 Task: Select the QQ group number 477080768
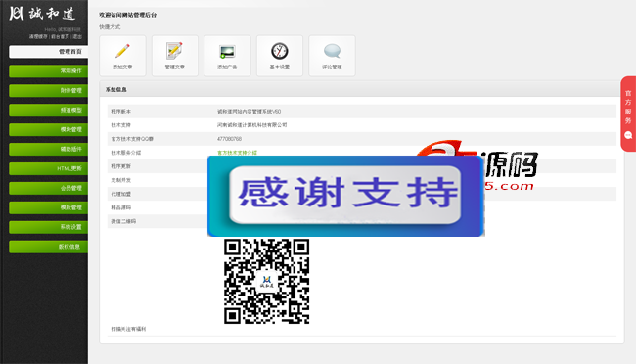click(229, 139)
